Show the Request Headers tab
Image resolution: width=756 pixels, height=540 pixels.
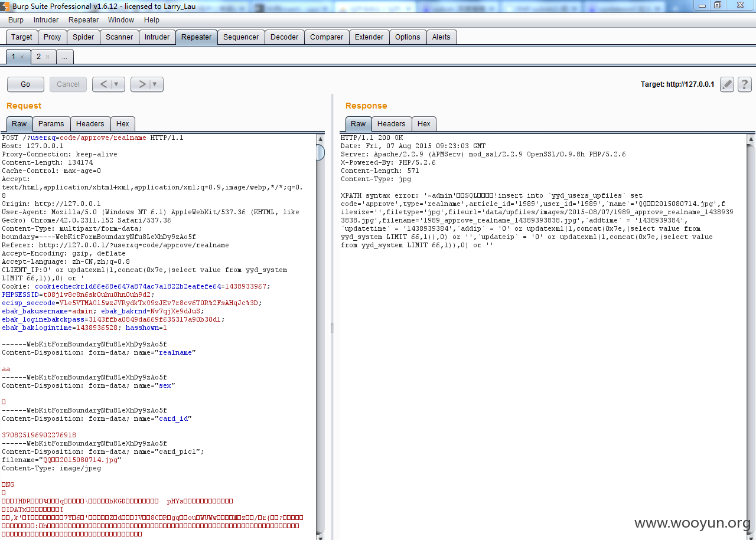click(90, 124)
